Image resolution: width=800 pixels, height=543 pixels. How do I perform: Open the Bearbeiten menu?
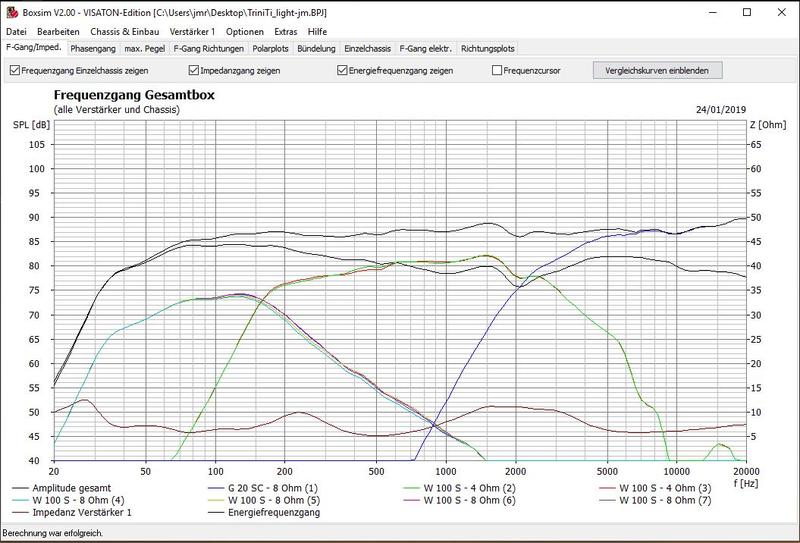[58, 32]
